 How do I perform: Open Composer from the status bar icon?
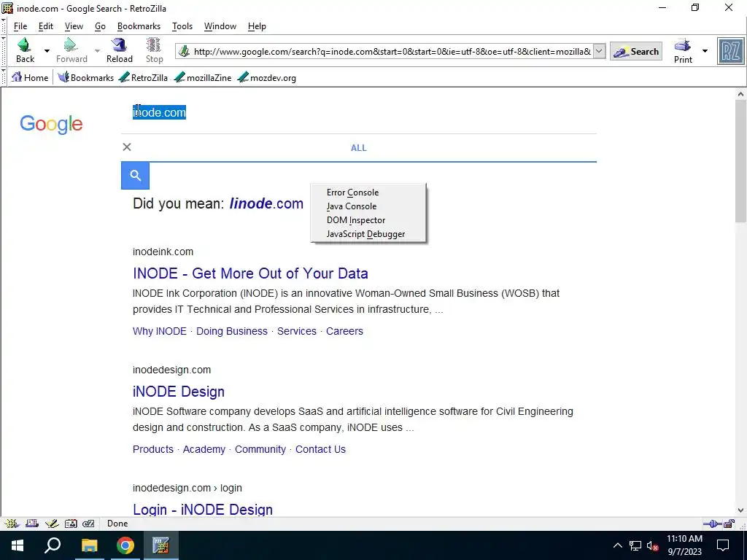pyautogui.click(x=52, y=524)
